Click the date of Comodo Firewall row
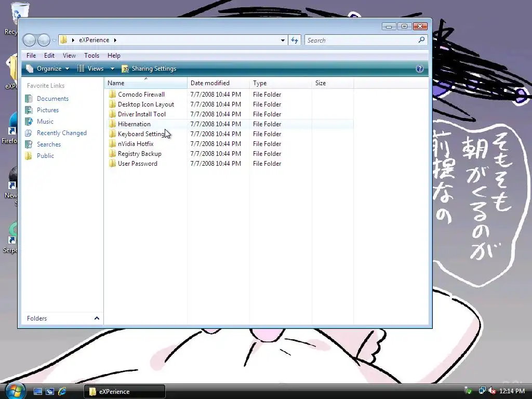The width and height of the screenshot is (532, 399). click(x=216, y=95)
